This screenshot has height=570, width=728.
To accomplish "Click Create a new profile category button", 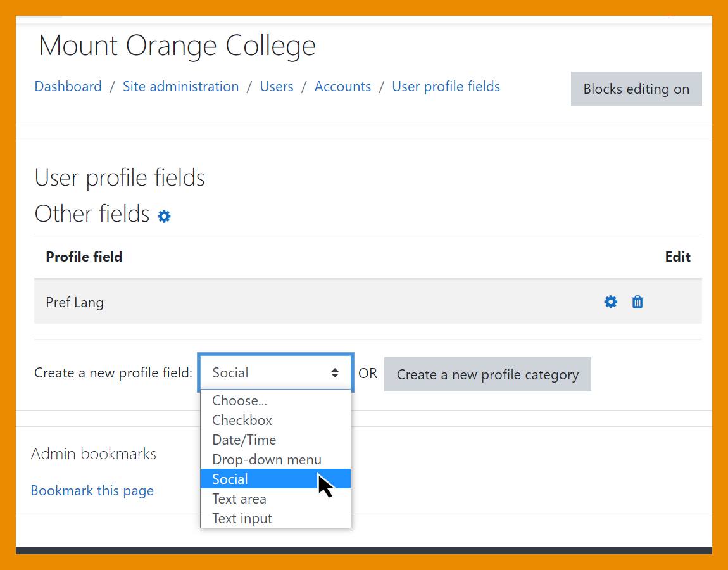I will (x=487, y=375).
